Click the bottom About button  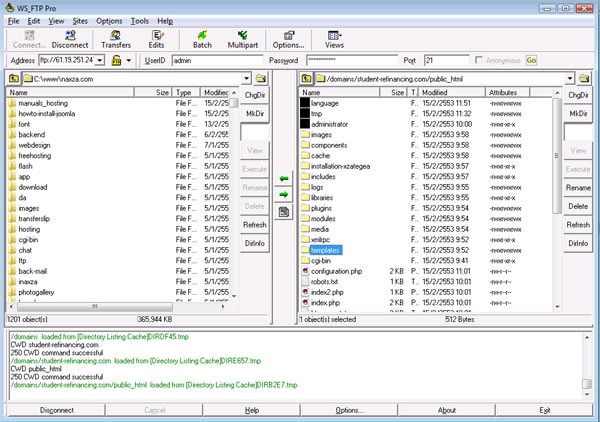click(x=447, y=410)
